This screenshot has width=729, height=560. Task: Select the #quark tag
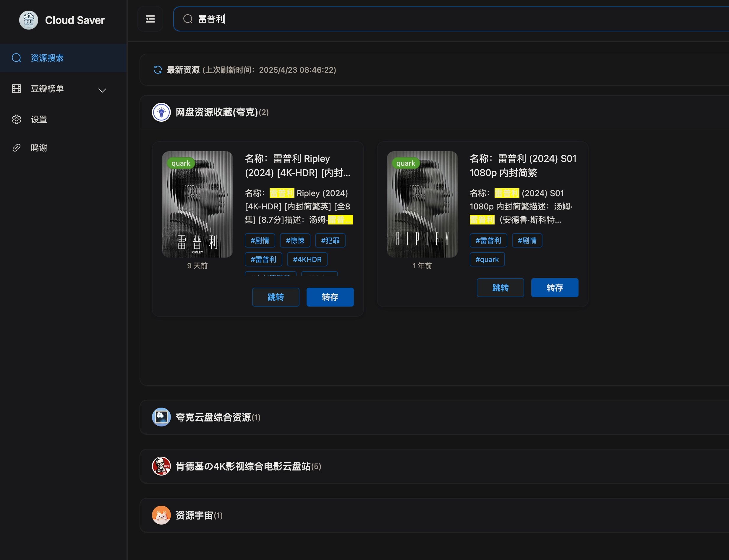[487, 259]
